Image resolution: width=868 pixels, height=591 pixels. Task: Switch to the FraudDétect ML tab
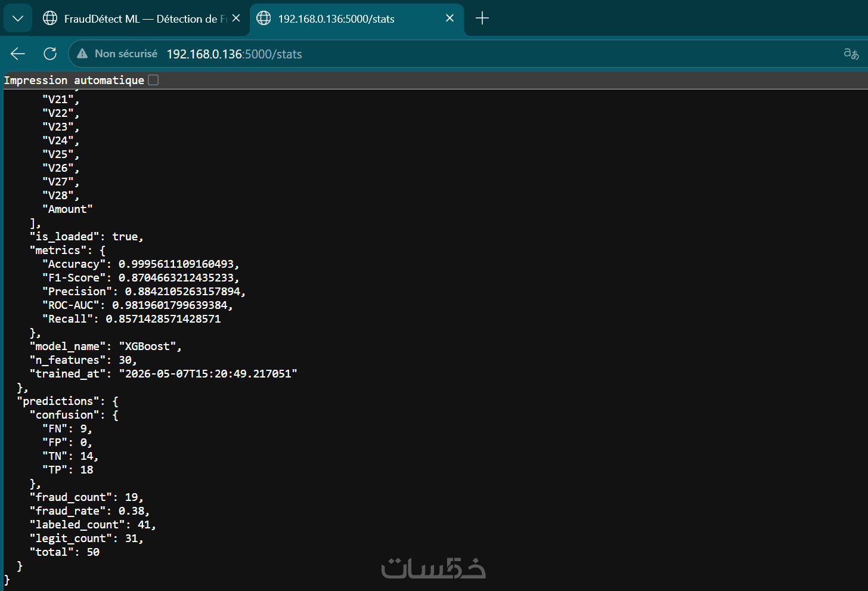(141, 18)
